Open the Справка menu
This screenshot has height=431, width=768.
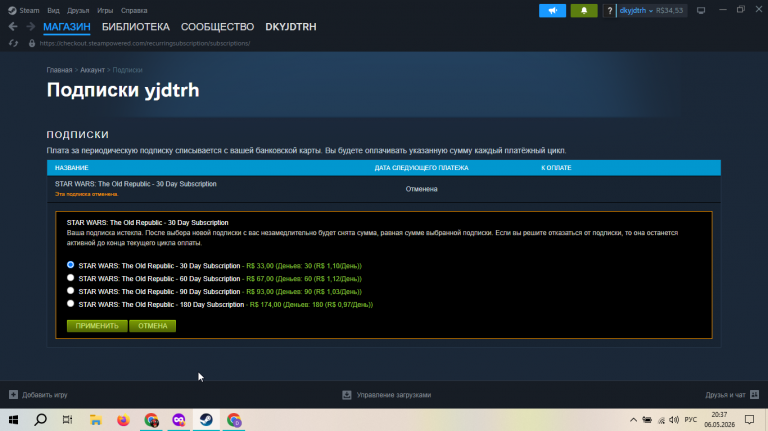point(134,10)
